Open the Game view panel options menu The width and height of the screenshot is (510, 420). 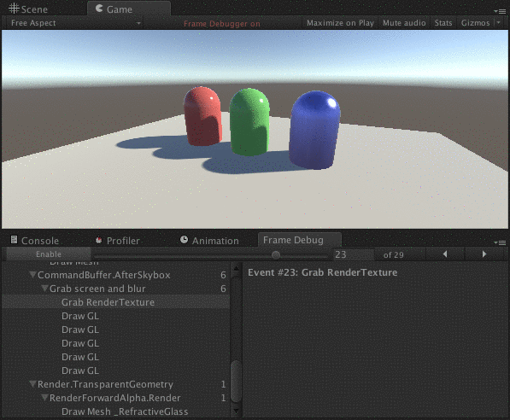click(x=500, y=11)
